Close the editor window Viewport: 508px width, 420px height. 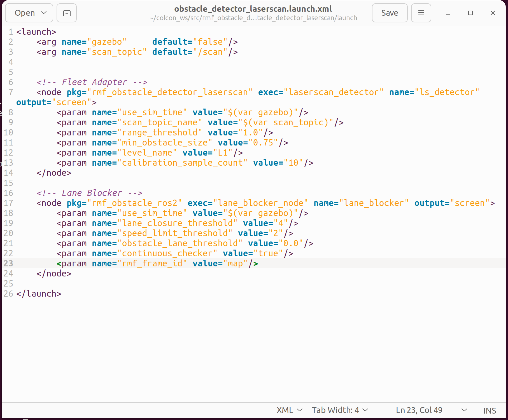[493, 13]
